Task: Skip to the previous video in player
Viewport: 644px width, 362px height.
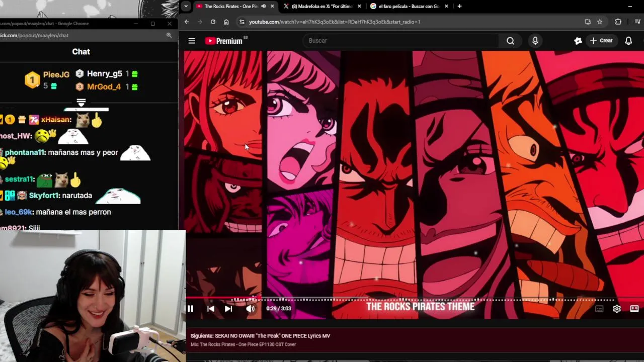Action: (211, 309)
